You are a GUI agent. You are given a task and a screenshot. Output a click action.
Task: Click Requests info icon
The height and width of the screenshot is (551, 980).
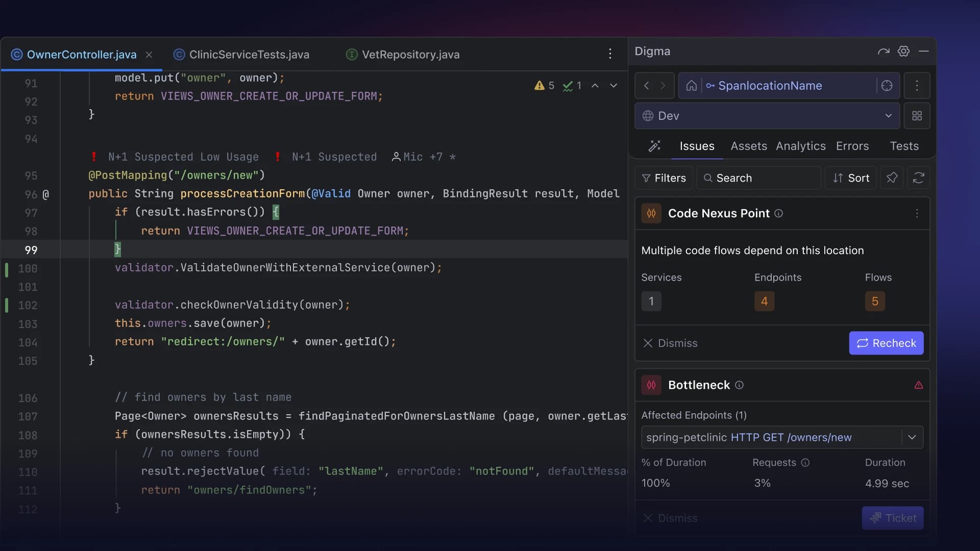(805, 463)
